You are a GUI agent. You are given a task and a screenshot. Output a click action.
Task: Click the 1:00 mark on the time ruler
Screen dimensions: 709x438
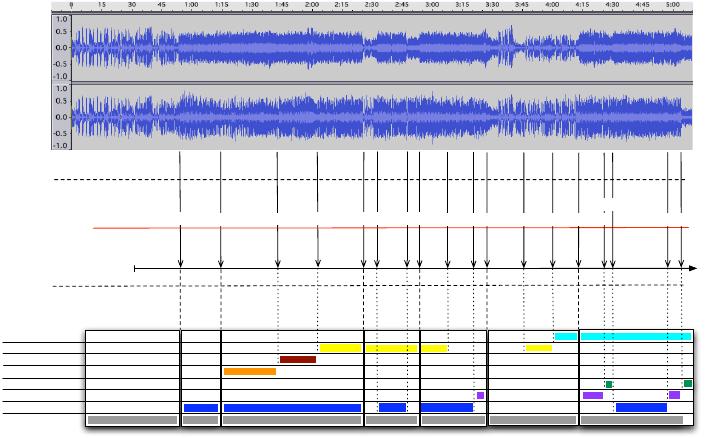(191, 5)
